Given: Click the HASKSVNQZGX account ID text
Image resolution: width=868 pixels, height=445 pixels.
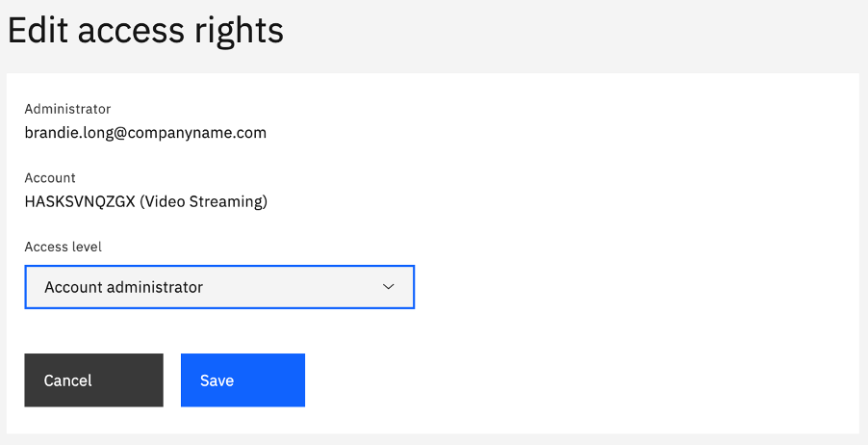Looking at the screenshot, I should [x=80, y=201].
